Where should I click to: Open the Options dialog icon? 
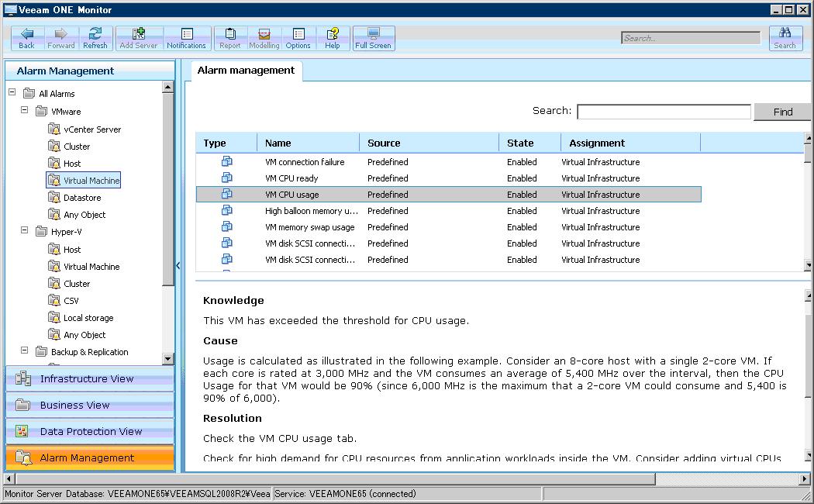pyautogui.click(x=298, y=39)
